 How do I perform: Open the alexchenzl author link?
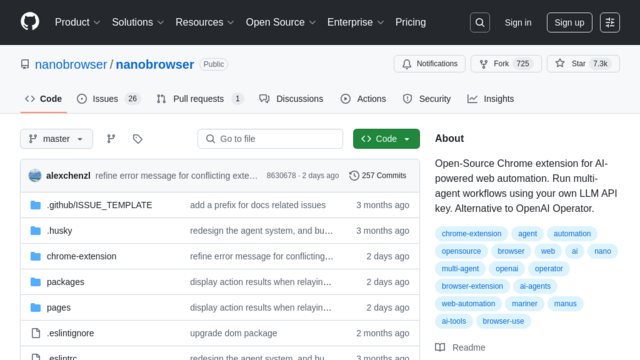click(x=68, y=176)
